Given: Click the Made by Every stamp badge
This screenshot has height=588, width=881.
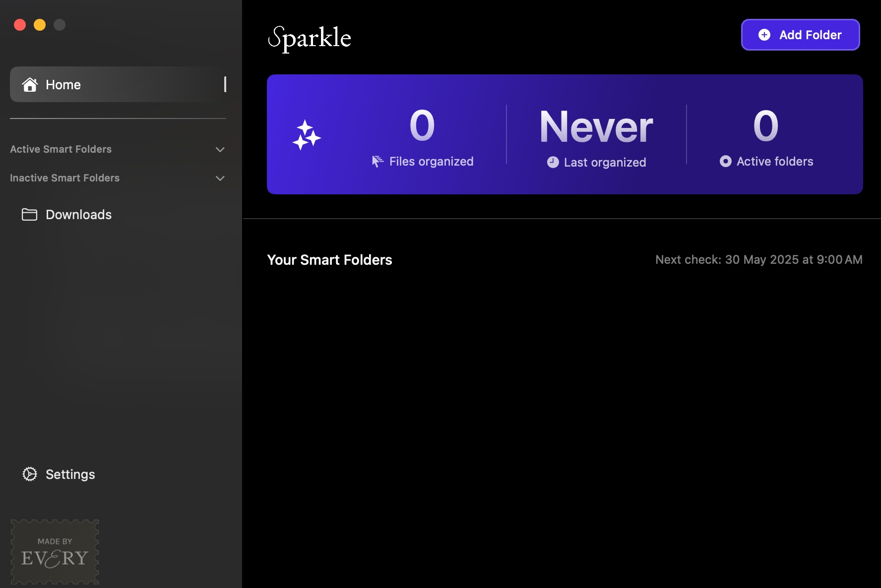Looking at the screenshot, I should (54, 551).
